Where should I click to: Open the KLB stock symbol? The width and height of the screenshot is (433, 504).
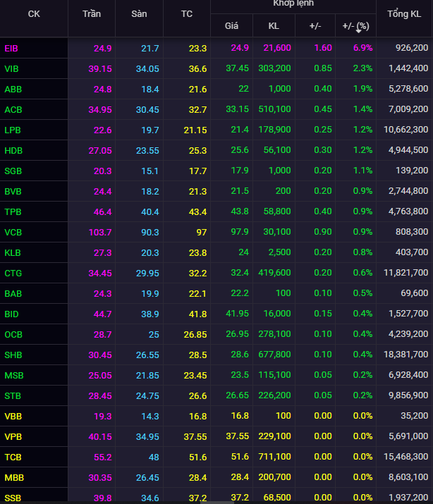click(x=13, y=252)
